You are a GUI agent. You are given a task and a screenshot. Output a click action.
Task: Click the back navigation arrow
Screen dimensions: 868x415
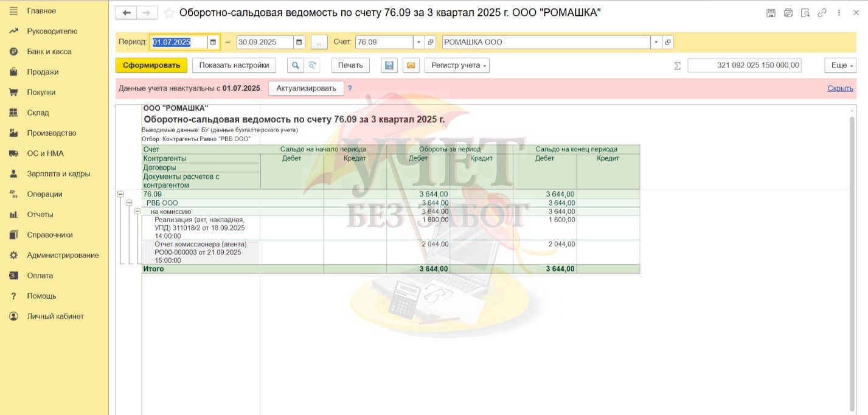click(x=127, y=13)
